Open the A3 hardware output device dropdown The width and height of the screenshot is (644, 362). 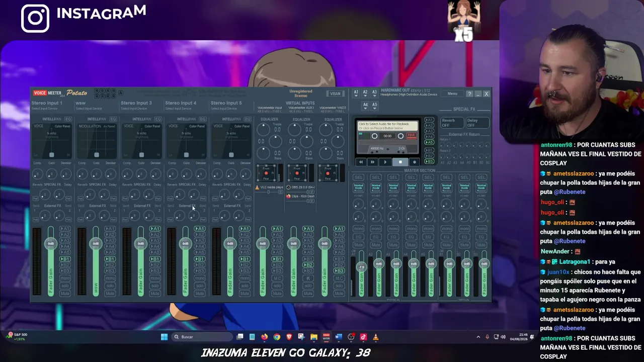tap(374, 94)
